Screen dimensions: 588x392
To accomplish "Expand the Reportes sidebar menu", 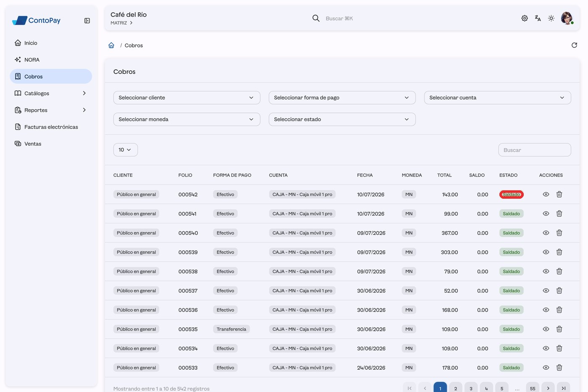I will point(51,110).
